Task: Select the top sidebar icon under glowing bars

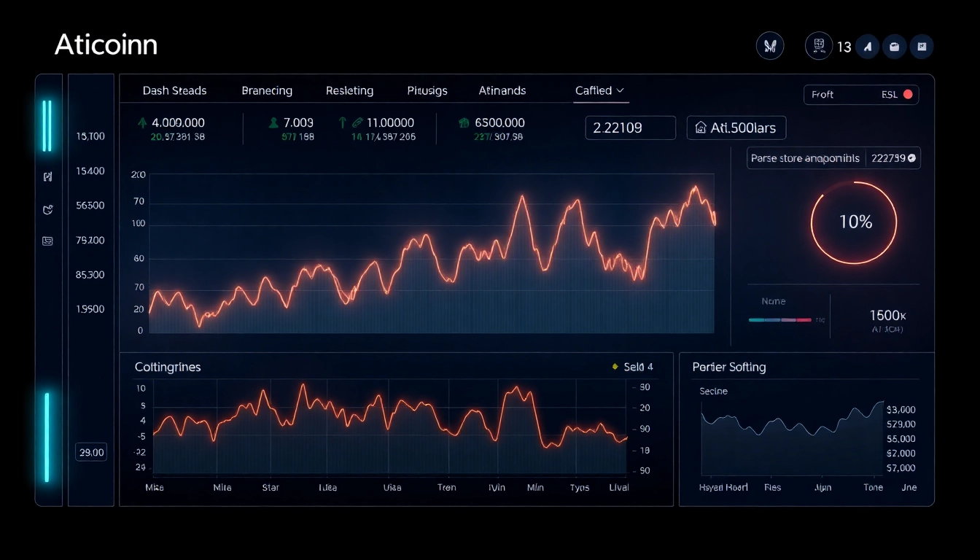Action: (47, 176)
